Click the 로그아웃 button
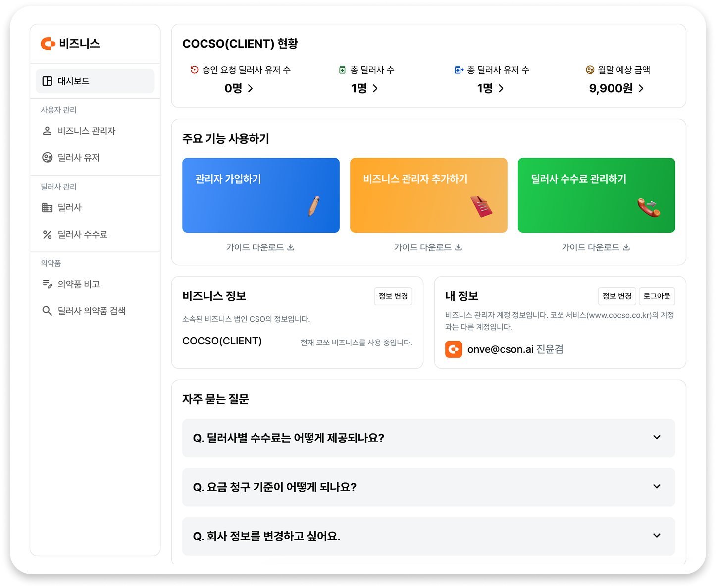 657,296
